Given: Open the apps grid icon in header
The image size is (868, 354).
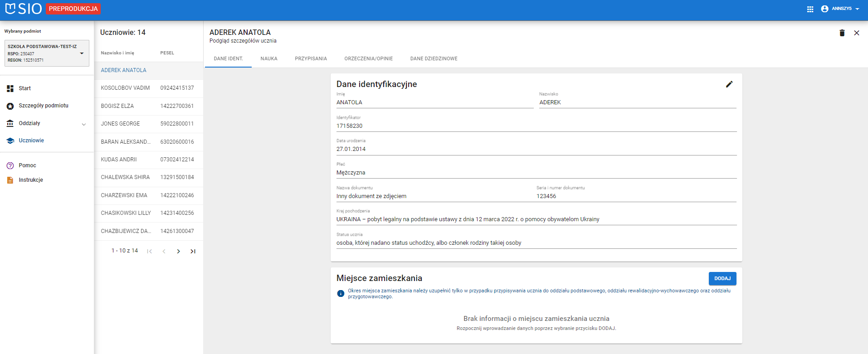Looking at the screenshot, I should [x=810, y=9].
